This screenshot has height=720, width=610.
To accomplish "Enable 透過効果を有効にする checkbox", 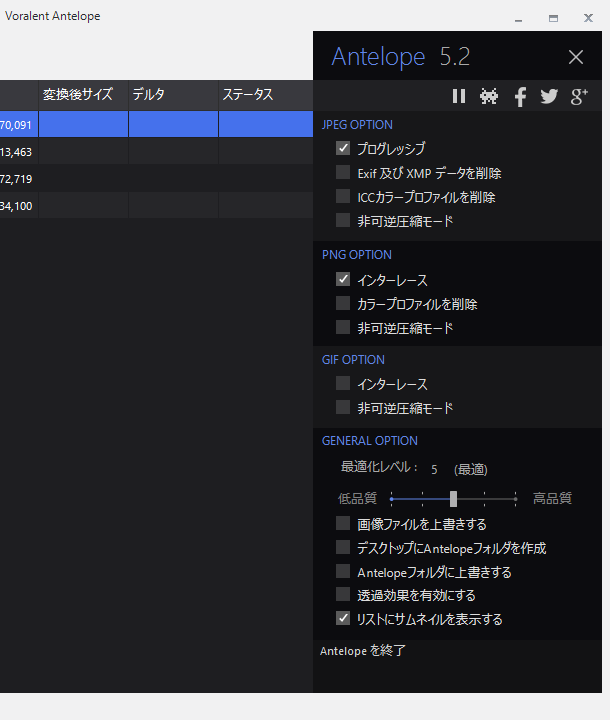I will (x=343, y=594).
